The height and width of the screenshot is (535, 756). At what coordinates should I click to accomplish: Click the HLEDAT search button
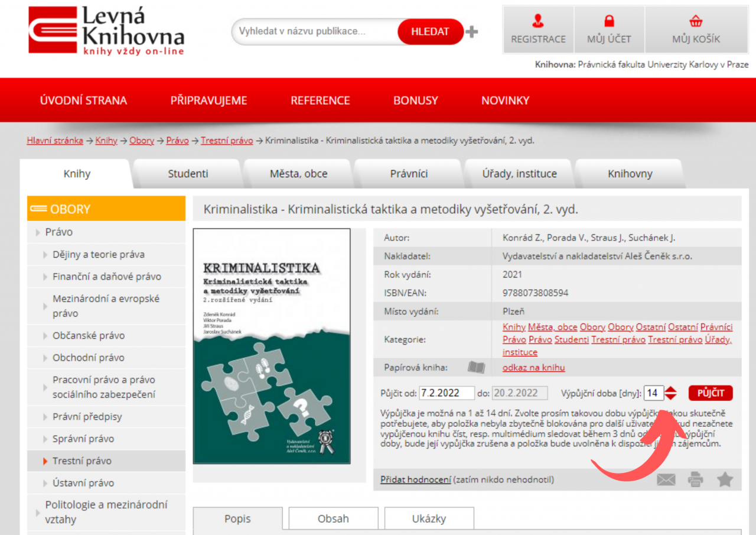click(430, 32)
